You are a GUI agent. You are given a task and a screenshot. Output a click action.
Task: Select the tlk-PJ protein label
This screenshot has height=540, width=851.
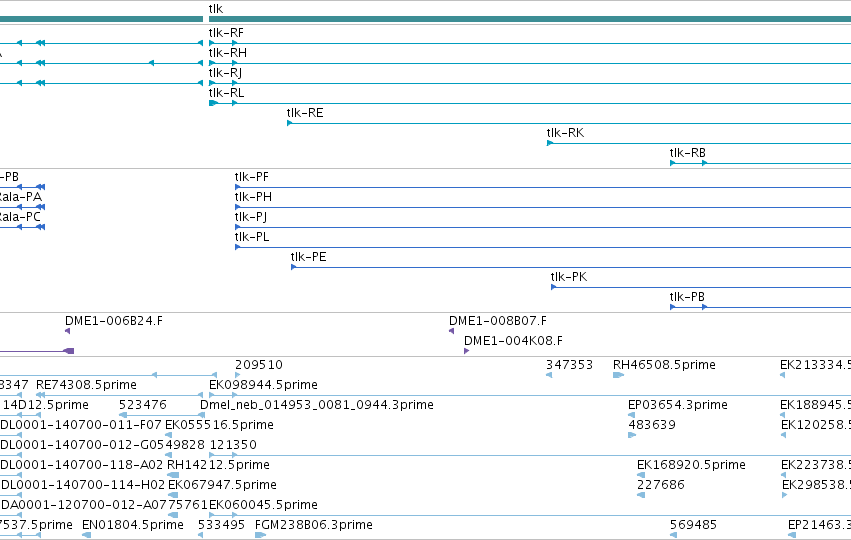(x=251, y=218)
